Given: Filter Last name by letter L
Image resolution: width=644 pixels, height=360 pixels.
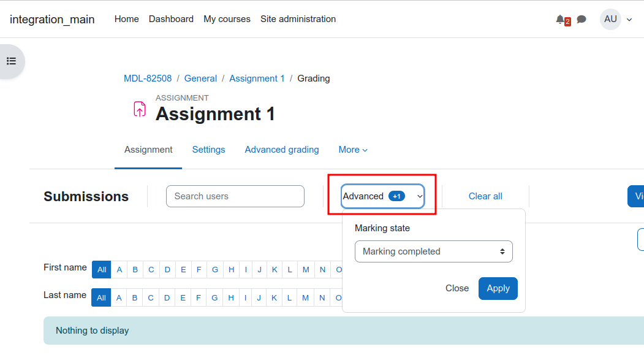Looking at the screenshot, I should tap(289, 297).
